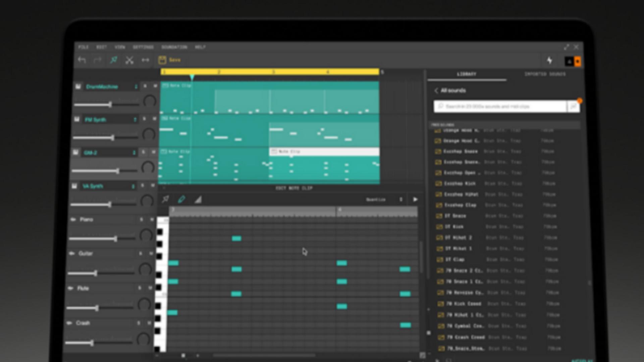Click the Undo arrow in the toolbar
This screenshot has height=362, width=644.
coord(82,60)
